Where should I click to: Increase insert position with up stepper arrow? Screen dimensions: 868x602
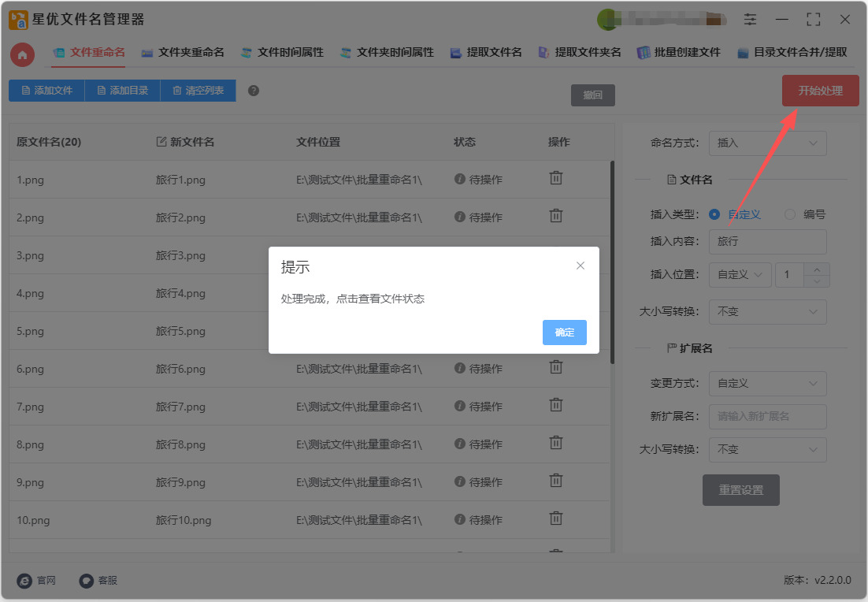(817, 269)
